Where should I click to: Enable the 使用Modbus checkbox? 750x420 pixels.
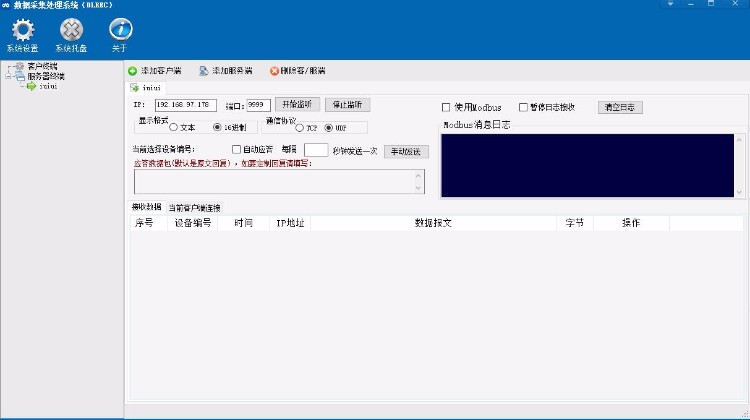446,107
